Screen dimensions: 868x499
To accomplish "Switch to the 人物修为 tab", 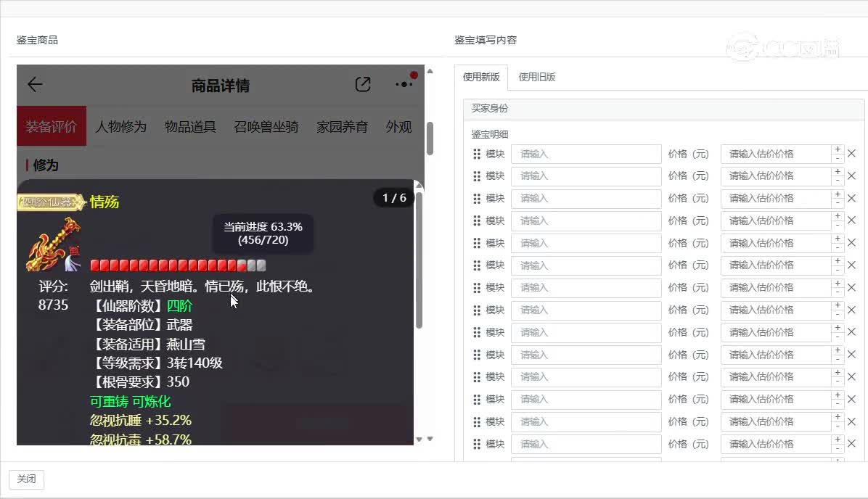I will [120, 127].
